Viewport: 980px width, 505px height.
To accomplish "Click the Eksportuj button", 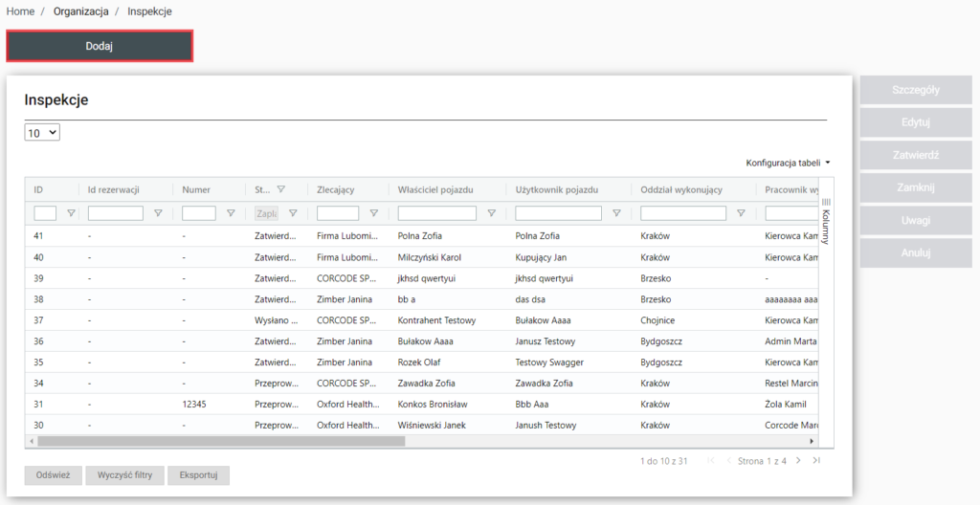I will [x=198, y=475].
